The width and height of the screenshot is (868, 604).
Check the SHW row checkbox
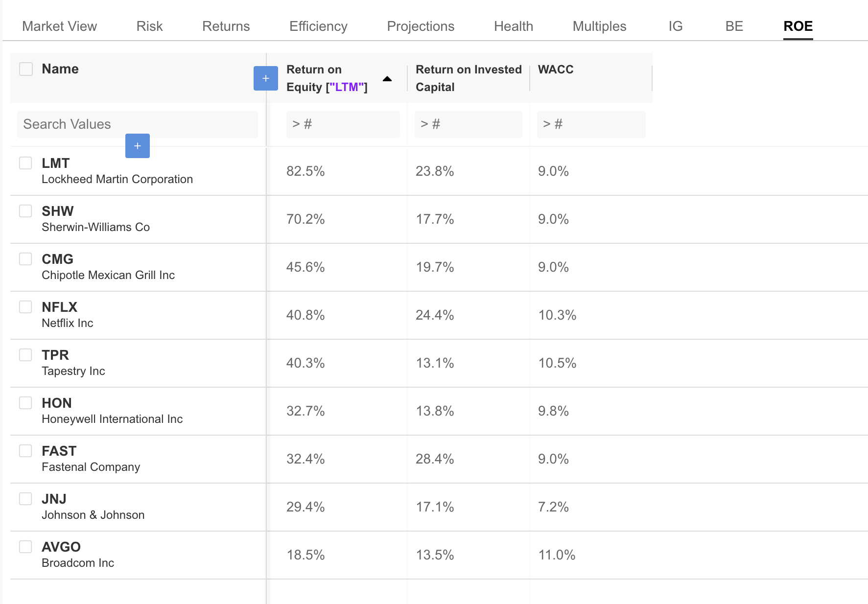pos(25,211)
